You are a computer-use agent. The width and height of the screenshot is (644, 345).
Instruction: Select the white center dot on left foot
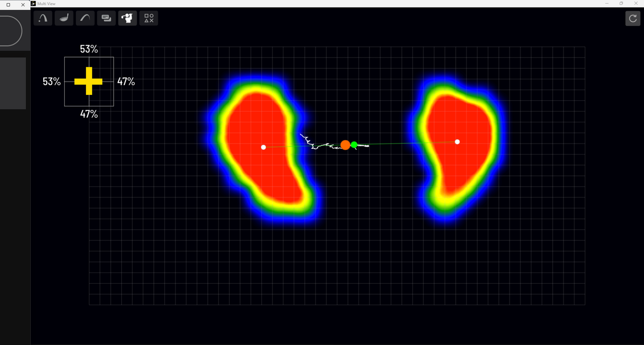[263, 147]
